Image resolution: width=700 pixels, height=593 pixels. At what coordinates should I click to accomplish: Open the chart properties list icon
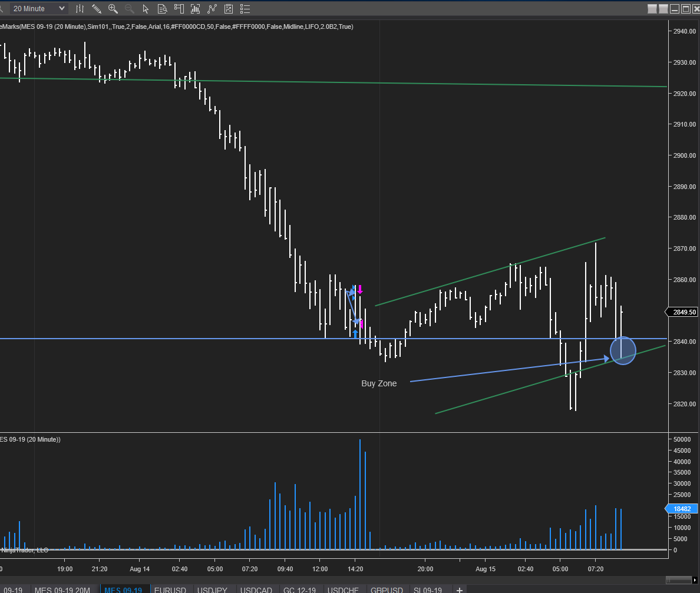(245, 8)
